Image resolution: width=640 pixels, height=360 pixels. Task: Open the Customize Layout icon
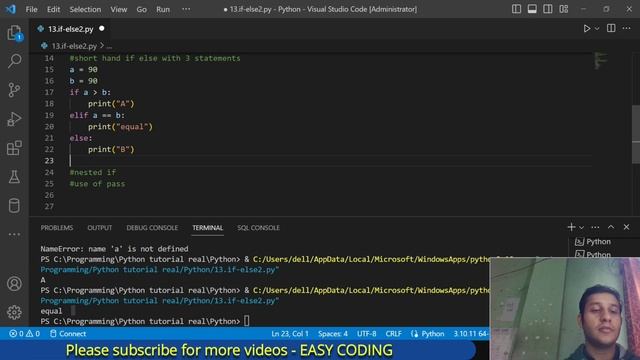(x=564, y=9)
